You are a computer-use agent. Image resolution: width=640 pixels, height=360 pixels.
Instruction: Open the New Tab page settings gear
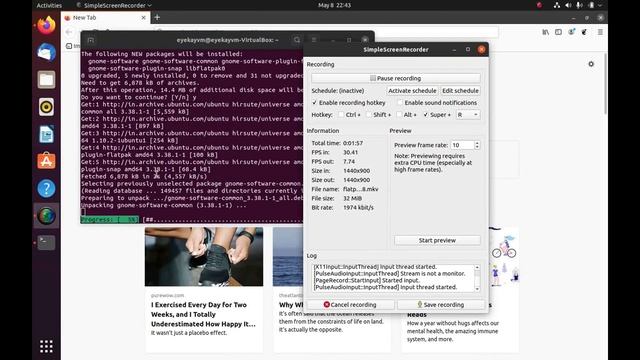pyautogui.click(x=591, y=64)
